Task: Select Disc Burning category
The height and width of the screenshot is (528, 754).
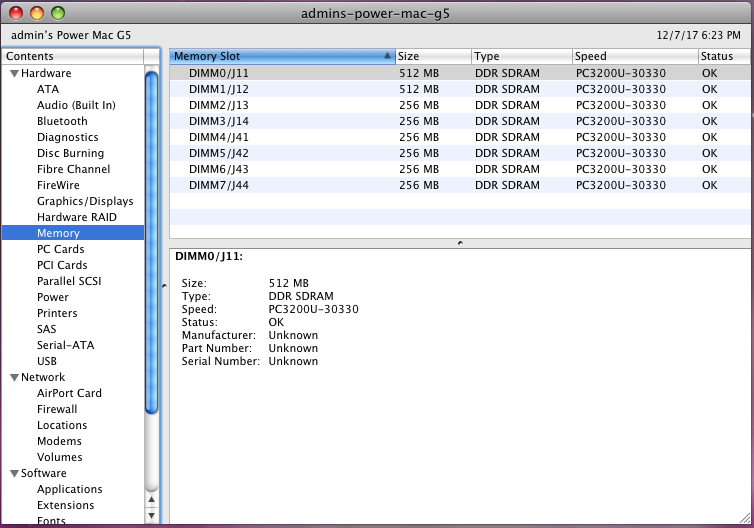Action: 71,153
